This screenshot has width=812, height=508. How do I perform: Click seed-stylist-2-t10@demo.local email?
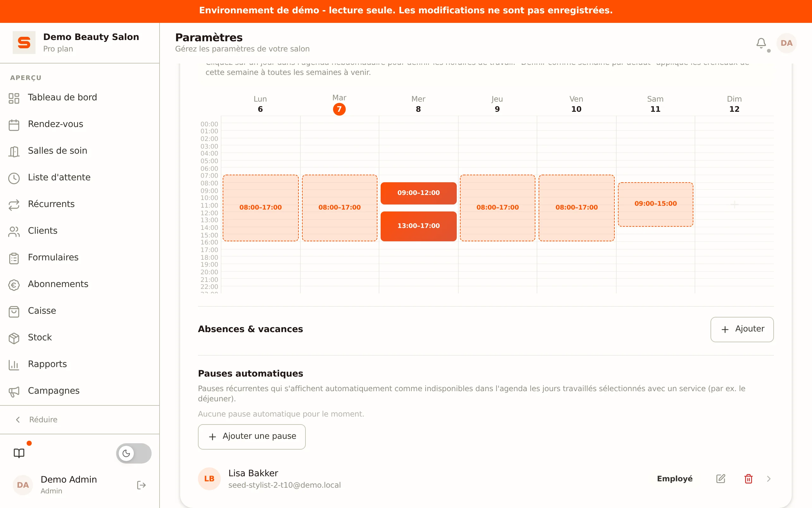pyautogui.click(x=285, y=485)
